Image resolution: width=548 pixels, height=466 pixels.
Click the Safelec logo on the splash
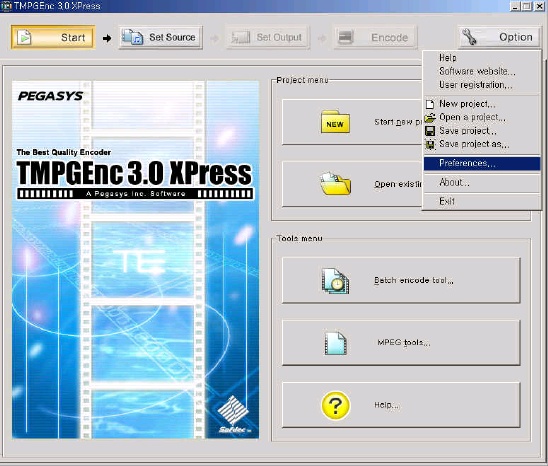[x=233, y=415]
